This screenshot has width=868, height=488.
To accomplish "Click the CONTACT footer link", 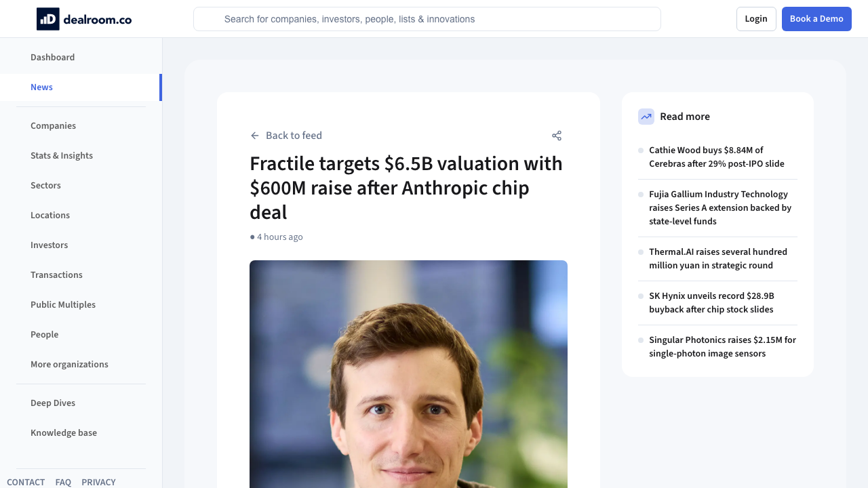I will click(26, 483).
